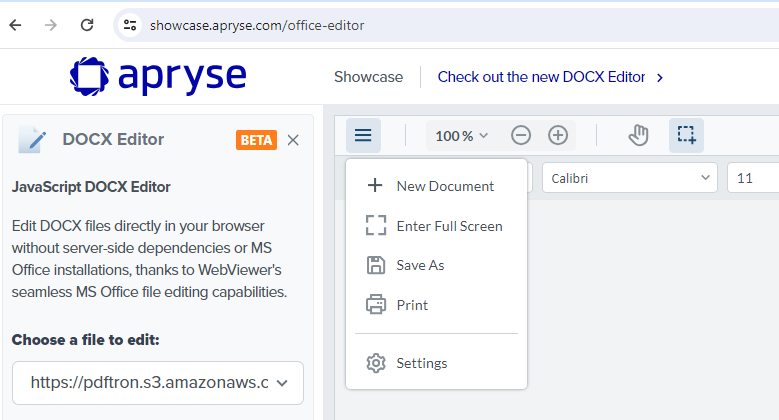Open the Showcase link

point(368,77)
